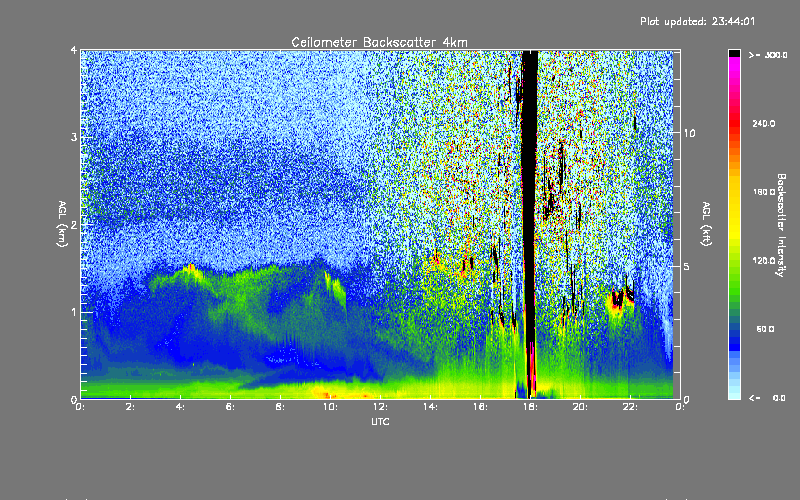Click the 1 tick label on the km axis

tap(74, 312)
